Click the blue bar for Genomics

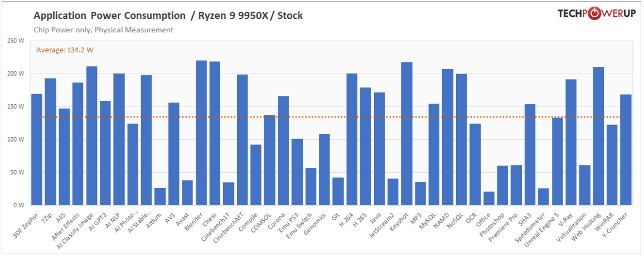[325, 169]
